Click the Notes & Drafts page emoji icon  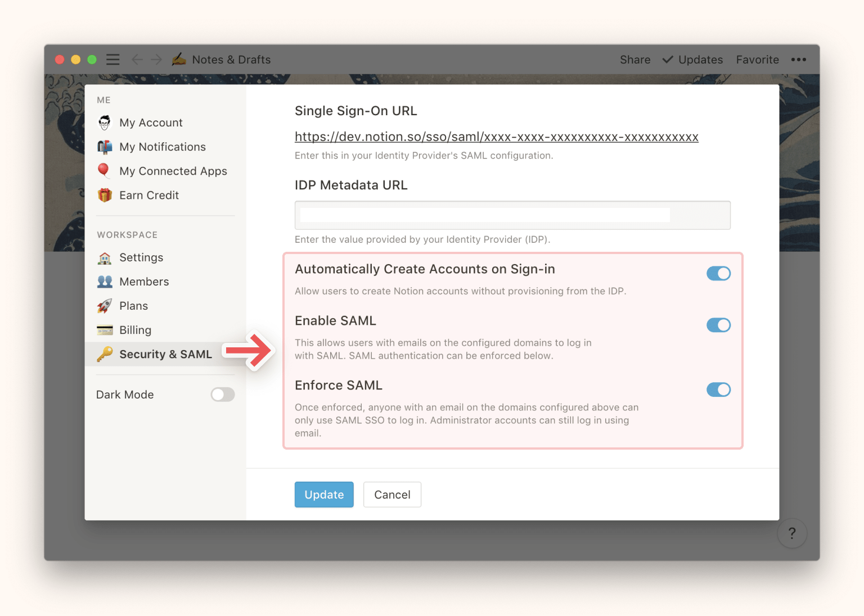(x=179, y=59)
